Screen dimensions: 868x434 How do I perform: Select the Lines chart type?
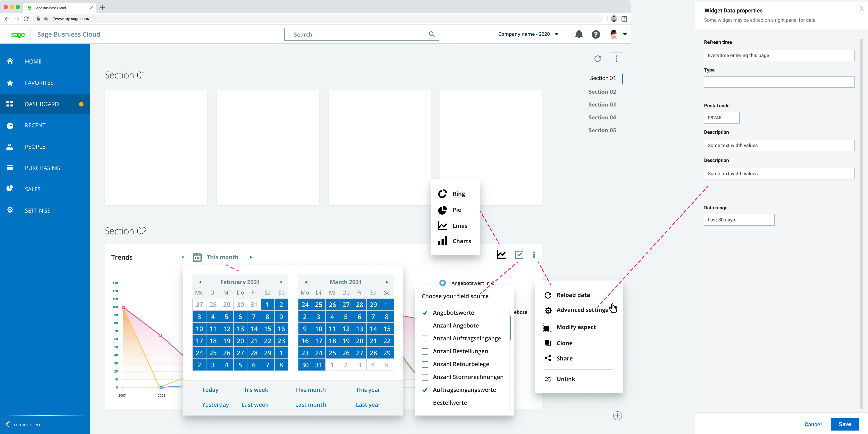tap(459, 226)
